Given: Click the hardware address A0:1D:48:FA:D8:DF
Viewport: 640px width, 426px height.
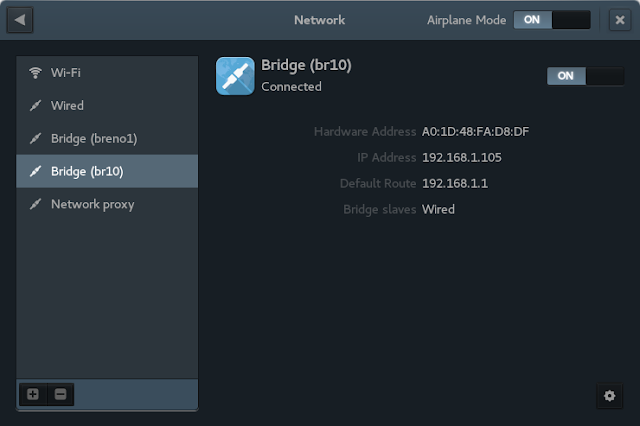Looking at the screenshot, I should coord(476,131).
